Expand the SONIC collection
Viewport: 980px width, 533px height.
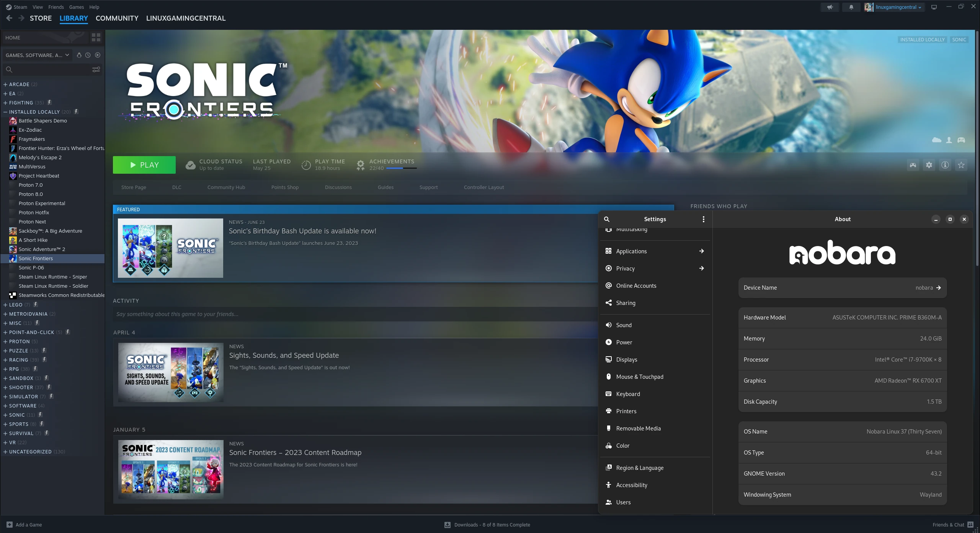click(x=5, y=415)
